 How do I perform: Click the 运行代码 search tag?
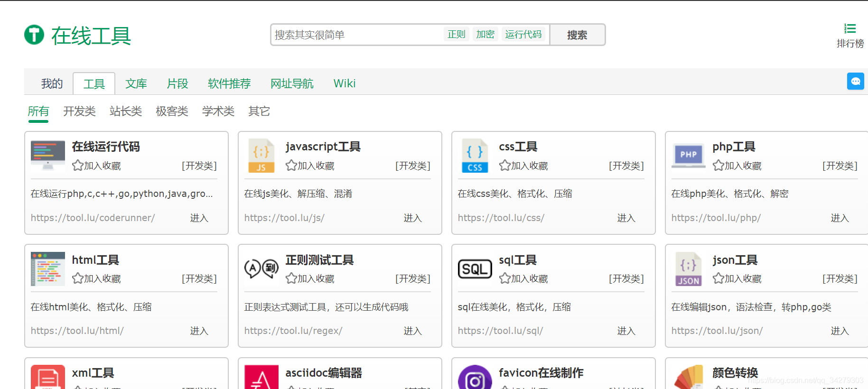[523, 34]
